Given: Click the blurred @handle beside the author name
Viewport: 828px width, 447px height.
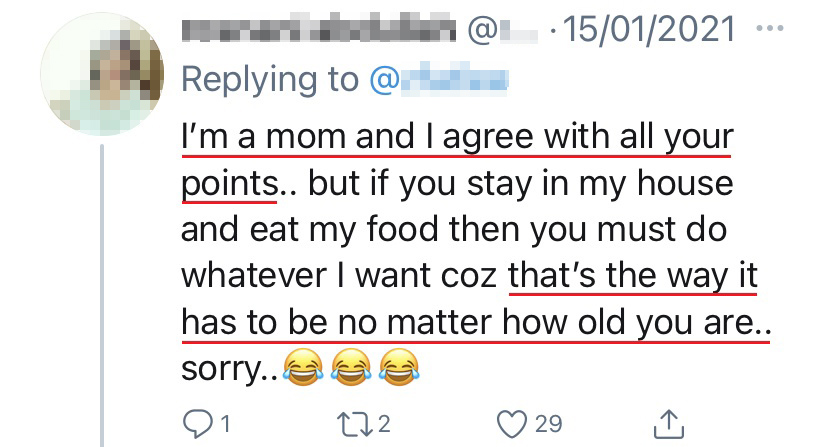Looking at the screenshot, I should tap(505, 32).
